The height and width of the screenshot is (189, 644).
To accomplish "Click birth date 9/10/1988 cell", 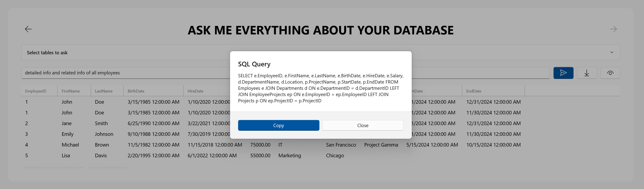I will 154,134.
